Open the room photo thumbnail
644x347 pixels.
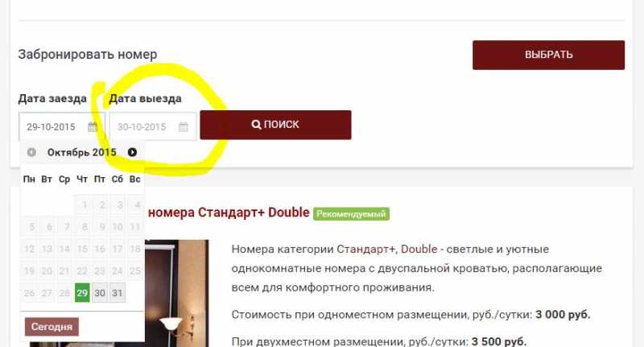pyautogui.click(x=176, y=294)
